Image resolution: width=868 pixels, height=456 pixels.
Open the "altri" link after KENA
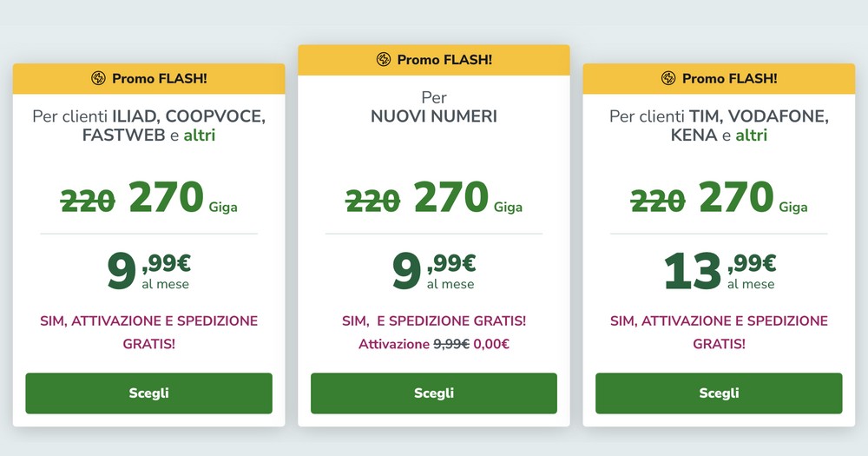click(x=751, y=135)
